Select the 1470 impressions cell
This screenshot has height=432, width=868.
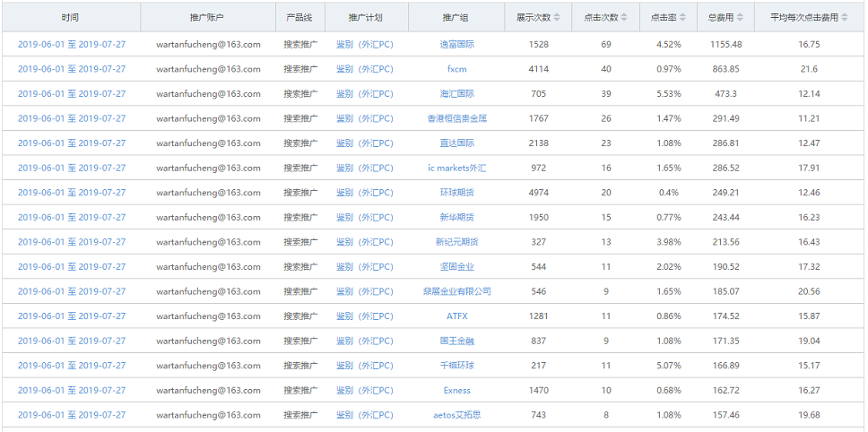[x=538, y=390]
